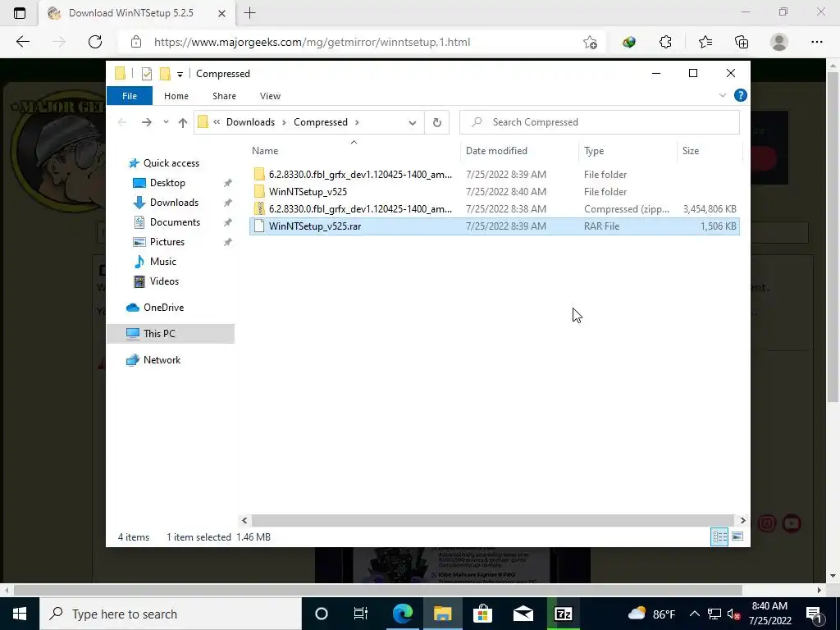840x630 pixels.
Task: Open Task View on taskbar
Action: [361, 614]
